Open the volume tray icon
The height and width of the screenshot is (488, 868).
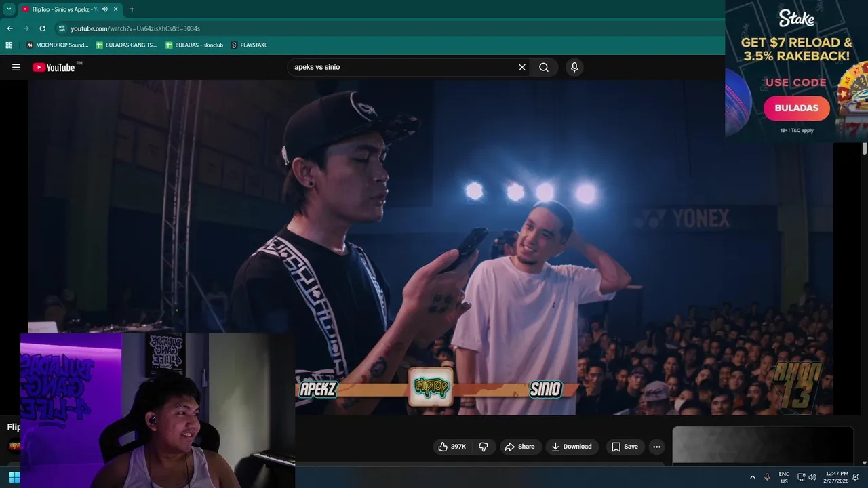(812, 477)
